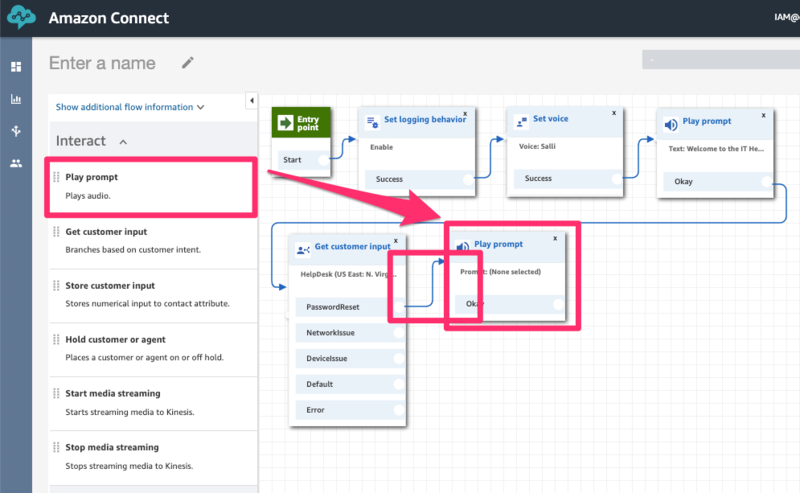
Task: Open the Get customer input block title
Action: tap(353, 246)
